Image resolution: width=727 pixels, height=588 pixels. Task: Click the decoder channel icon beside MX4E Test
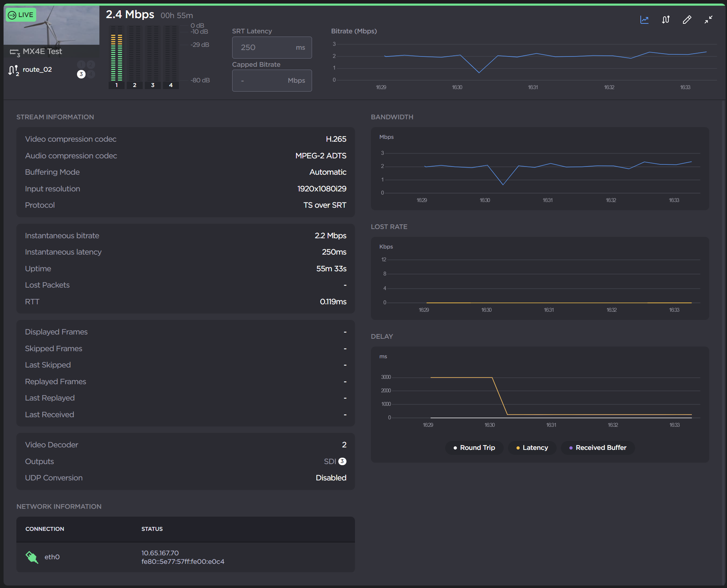15,52
